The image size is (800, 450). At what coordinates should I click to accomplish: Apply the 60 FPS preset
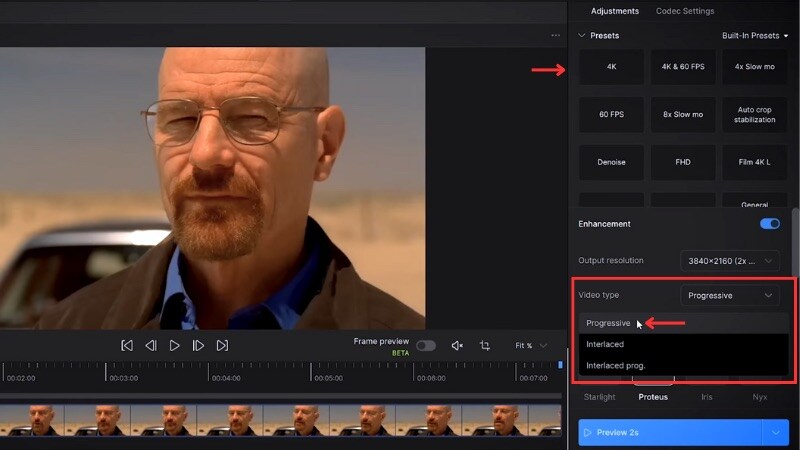[611, 114]
